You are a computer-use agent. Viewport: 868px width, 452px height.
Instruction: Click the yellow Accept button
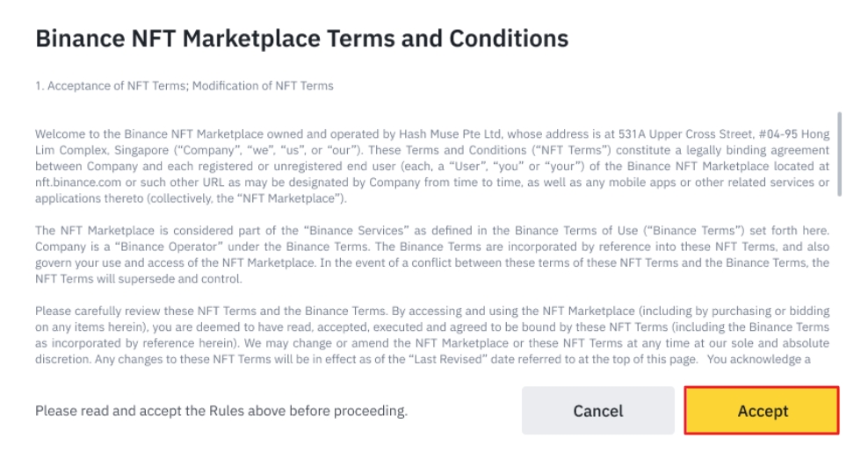pyautogui.click(x=762, y=410)
